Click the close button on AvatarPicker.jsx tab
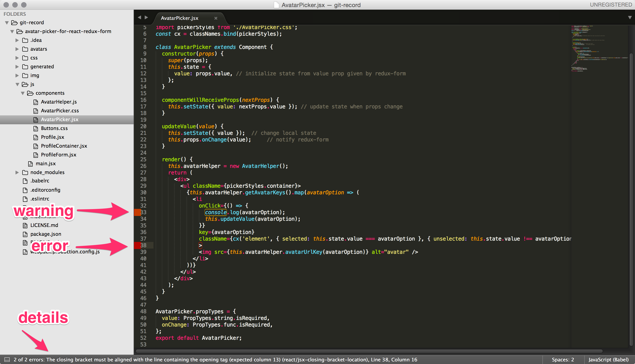This screenshot has width=635, height=364. coord(215,17)
